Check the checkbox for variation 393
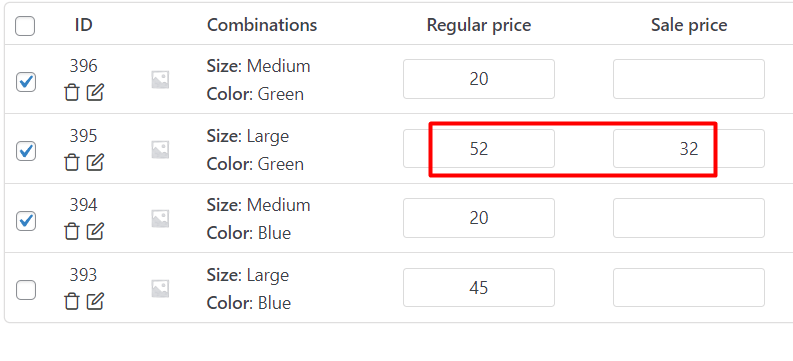The height and width of the screenshot is (361, 793). click(26, 290)
